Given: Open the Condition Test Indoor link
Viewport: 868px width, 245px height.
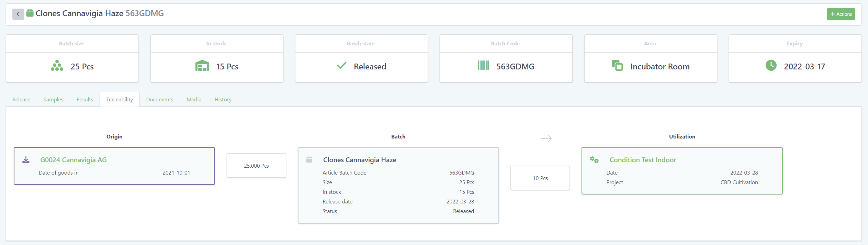Looking at the screenshot, I should [643, 160].
